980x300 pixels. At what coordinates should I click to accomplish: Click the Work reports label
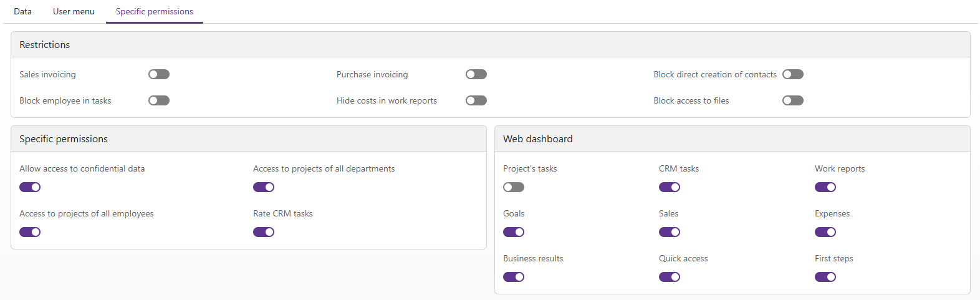840,168
